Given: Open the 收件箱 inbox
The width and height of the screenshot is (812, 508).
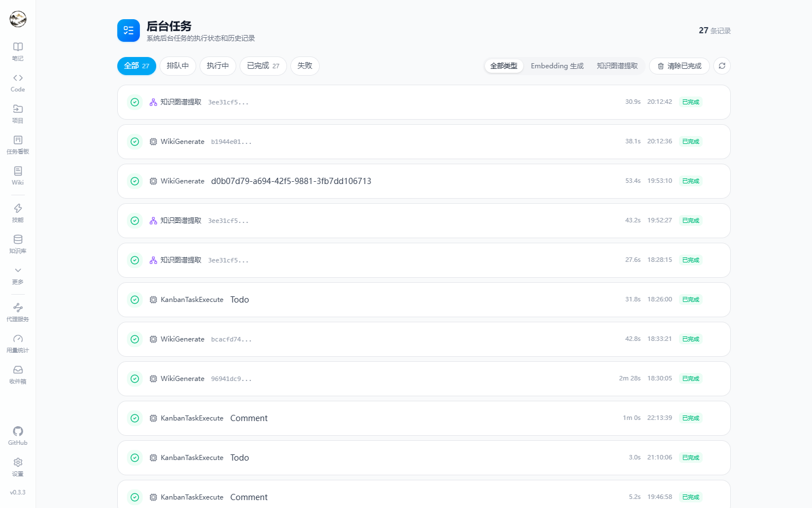Looking at the screenshot, I should point(17,374).
